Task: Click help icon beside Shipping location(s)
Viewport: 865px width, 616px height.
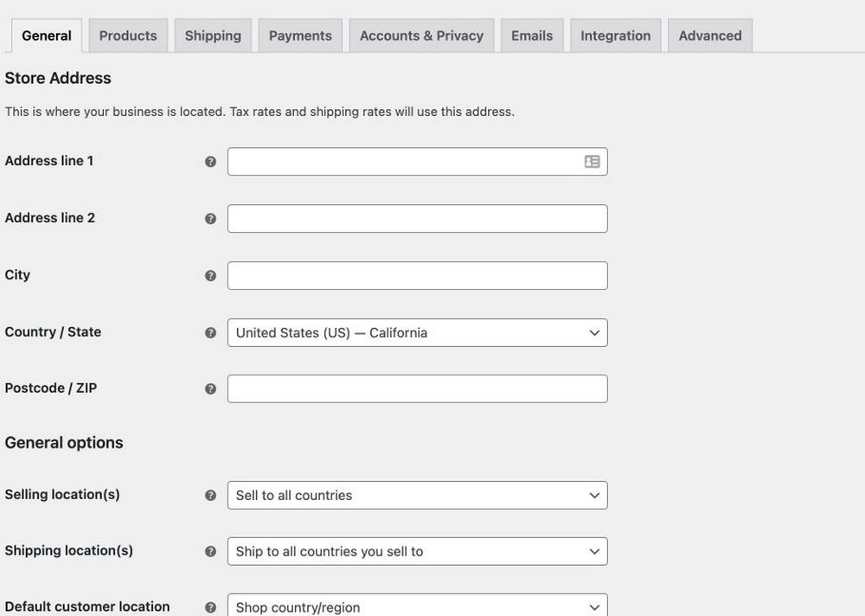Action: (x=210, y=551)
